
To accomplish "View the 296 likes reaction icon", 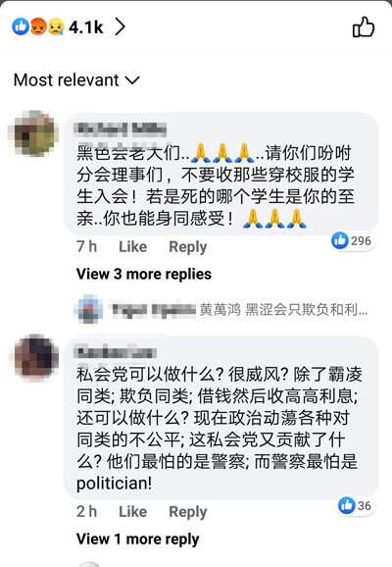I will [x=340, y=240].
